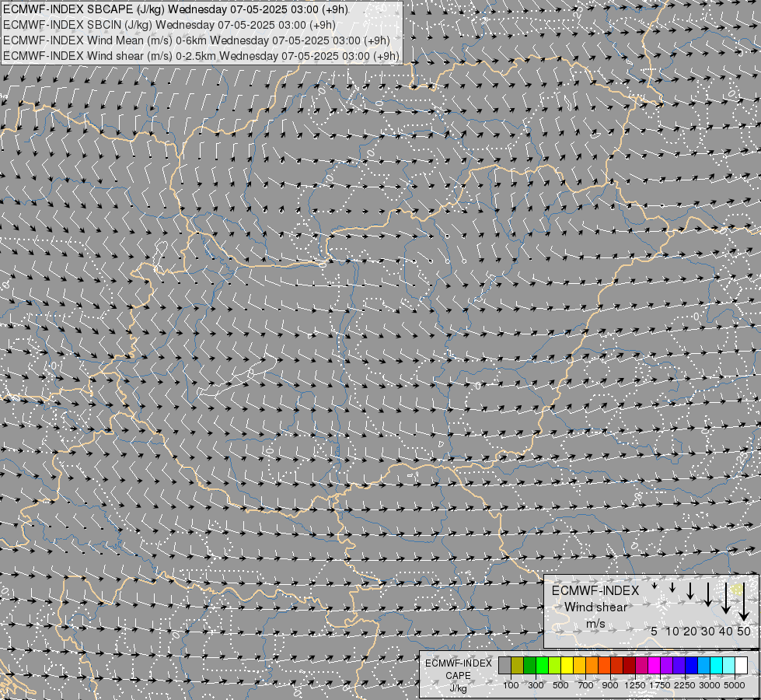Screen dimensions: 761x700
Task: Click the CAPE scale value 100
Action: 511,685
